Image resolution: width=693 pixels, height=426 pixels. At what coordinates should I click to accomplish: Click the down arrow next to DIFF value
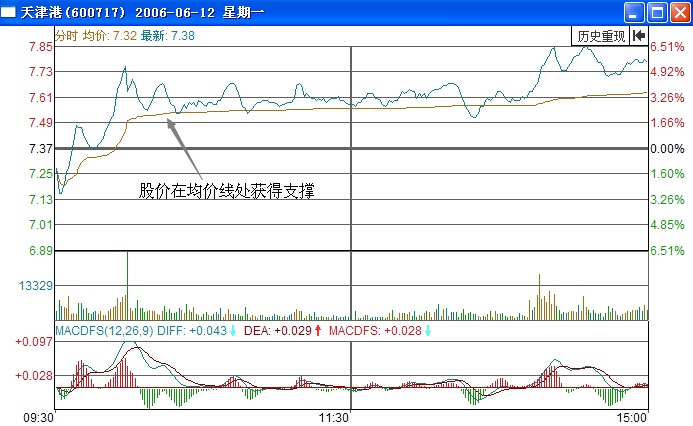pos(234,331)
